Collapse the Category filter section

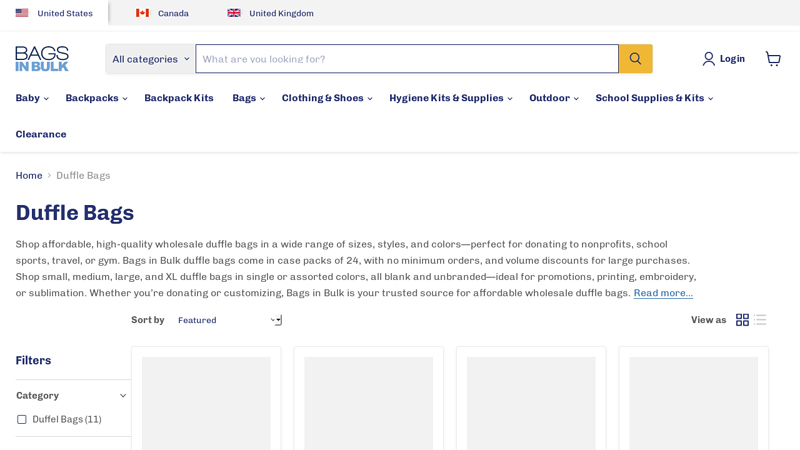(123, 395)
